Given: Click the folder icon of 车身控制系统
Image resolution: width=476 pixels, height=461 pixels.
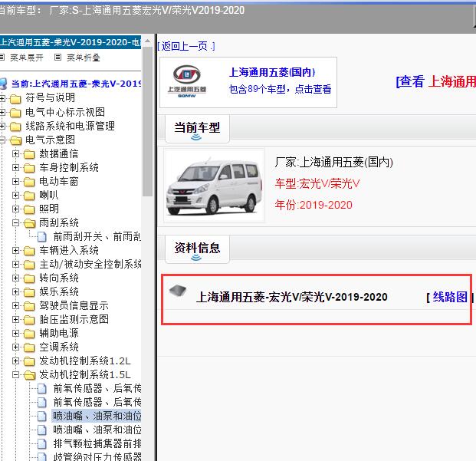Looking at the screenshot, I should tap(29, 168).
